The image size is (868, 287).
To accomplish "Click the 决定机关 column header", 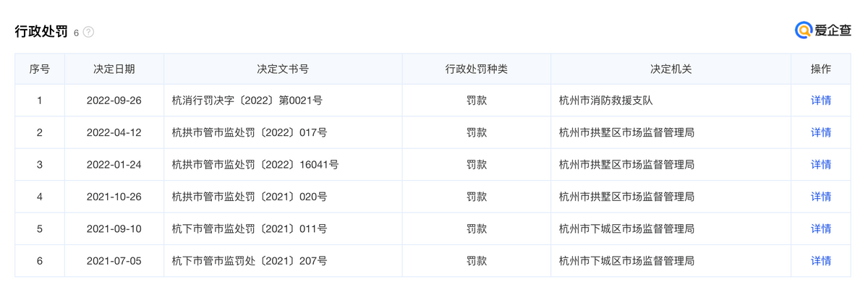I will (671, 69).
